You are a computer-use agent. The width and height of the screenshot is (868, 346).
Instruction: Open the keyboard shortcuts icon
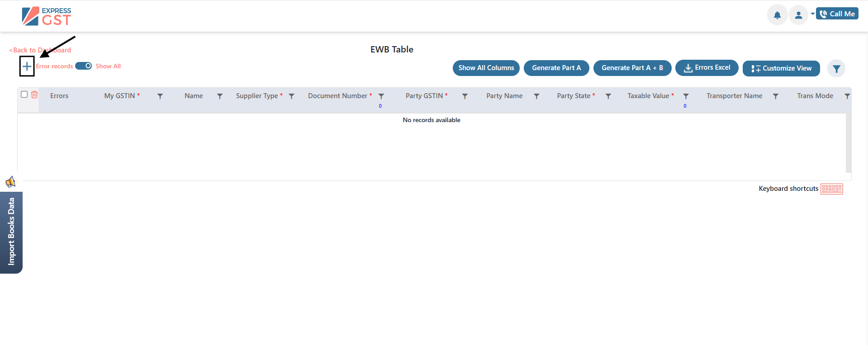point(831,189)
